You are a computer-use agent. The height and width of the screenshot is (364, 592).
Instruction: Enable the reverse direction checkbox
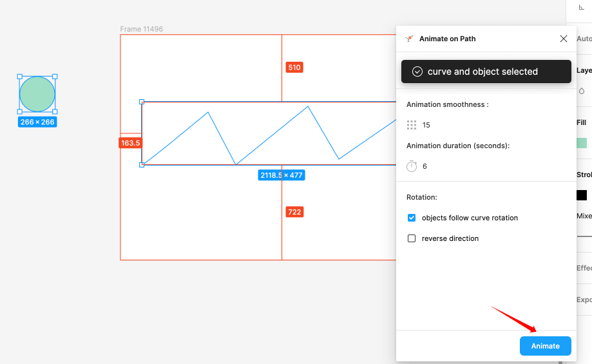tap(412, 238)
